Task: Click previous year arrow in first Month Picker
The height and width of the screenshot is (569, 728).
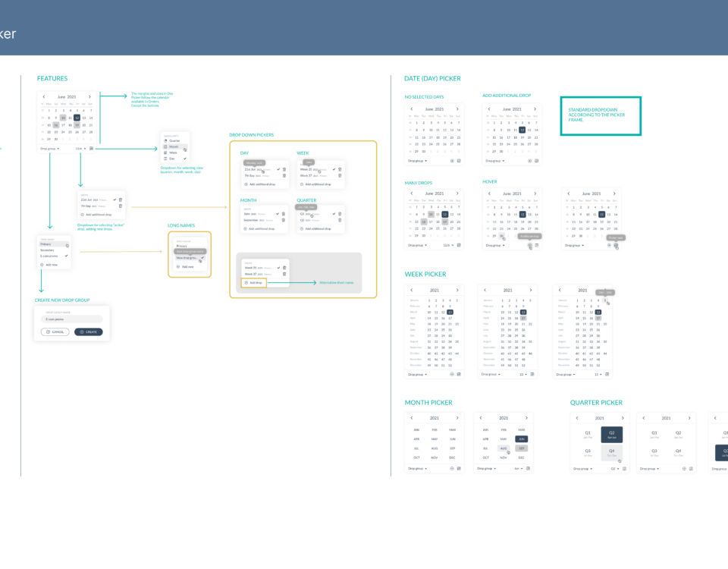Action: pyautogui.click(x=412, y=418)
